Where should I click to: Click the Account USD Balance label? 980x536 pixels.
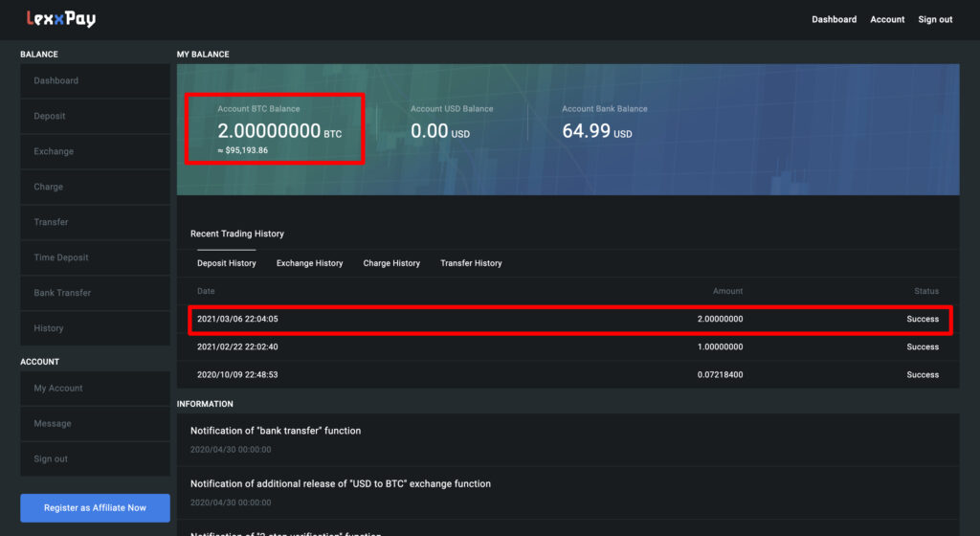tap(452, 109)
